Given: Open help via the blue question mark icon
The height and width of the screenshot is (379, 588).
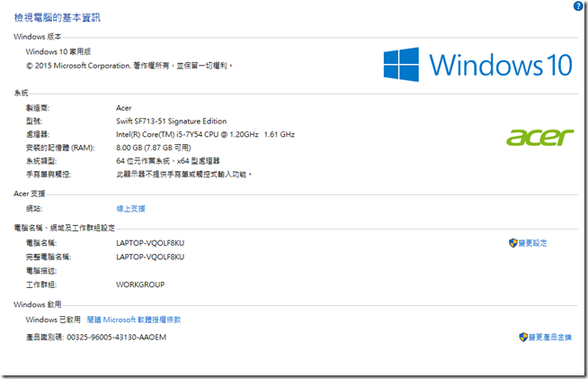Looking at the screenshot, I should (x=578, y=6).
